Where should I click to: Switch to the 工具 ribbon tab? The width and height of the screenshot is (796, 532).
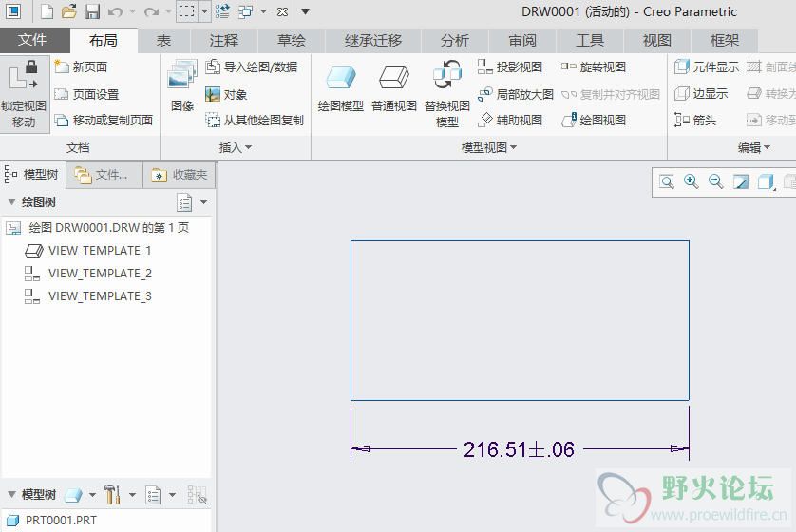(x=590, y=41)
